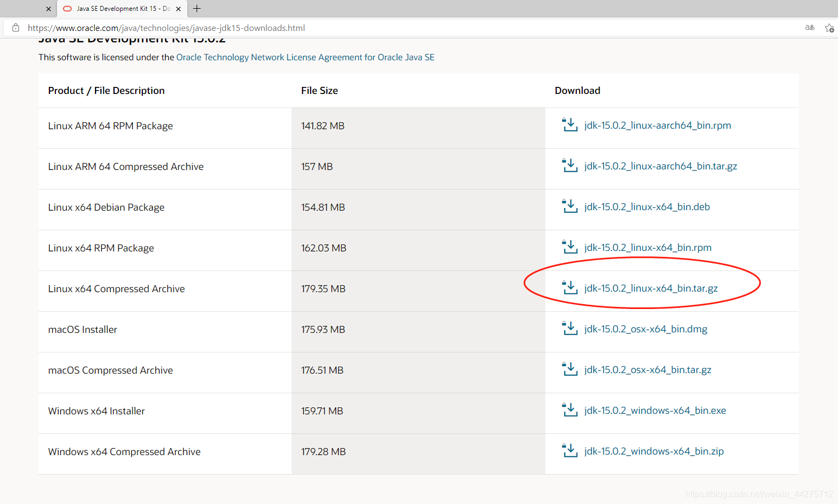The image size is (838, 504).
Task: Select the Java SE Development Kit 15 tab
Action: (122, 9)
